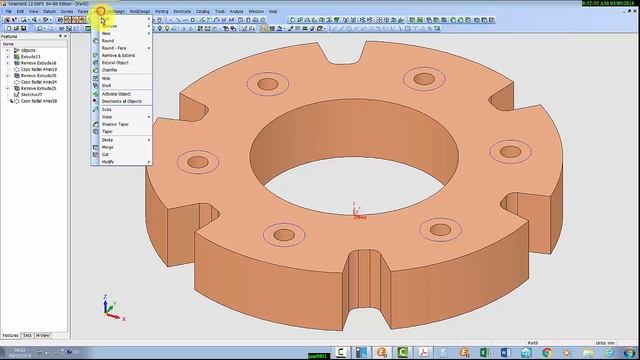Open the Help menu
Image resolution: width=640 pixels, height=360 pixels.
tap(273, 11)
